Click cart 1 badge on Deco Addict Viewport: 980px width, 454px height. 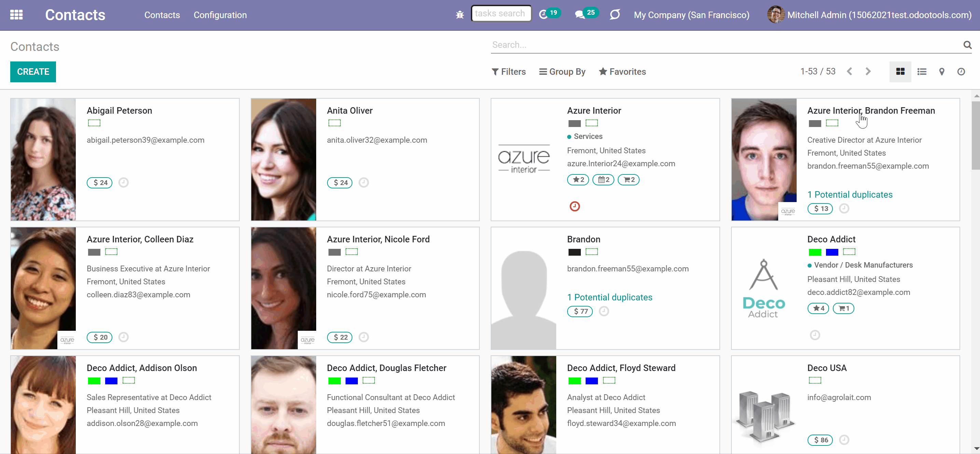[843, 308]
